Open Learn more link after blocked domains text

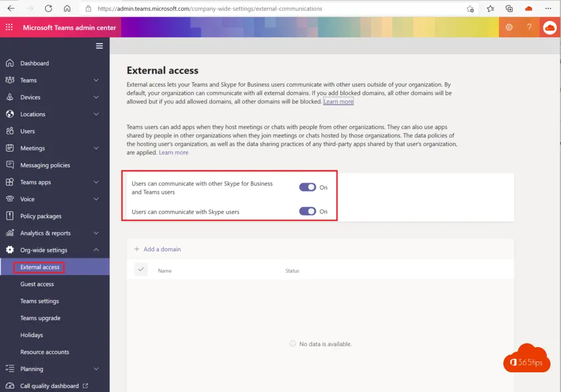click(338, 102)
